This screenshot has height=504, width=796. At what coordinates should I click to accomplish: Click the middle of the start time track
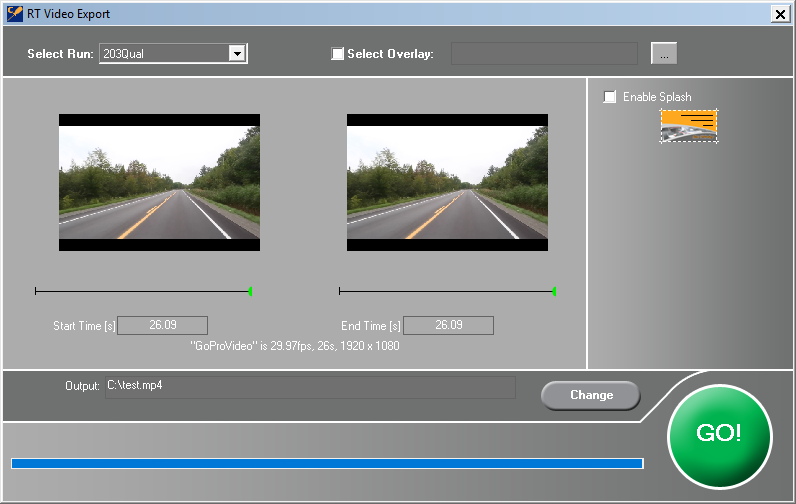(x=142, y=291)
